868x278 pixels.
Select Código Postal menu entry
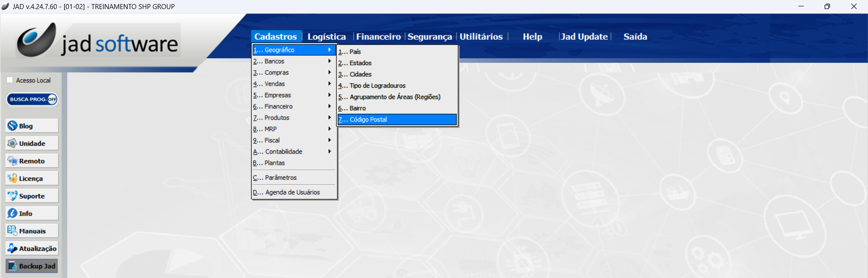(397, 119)
